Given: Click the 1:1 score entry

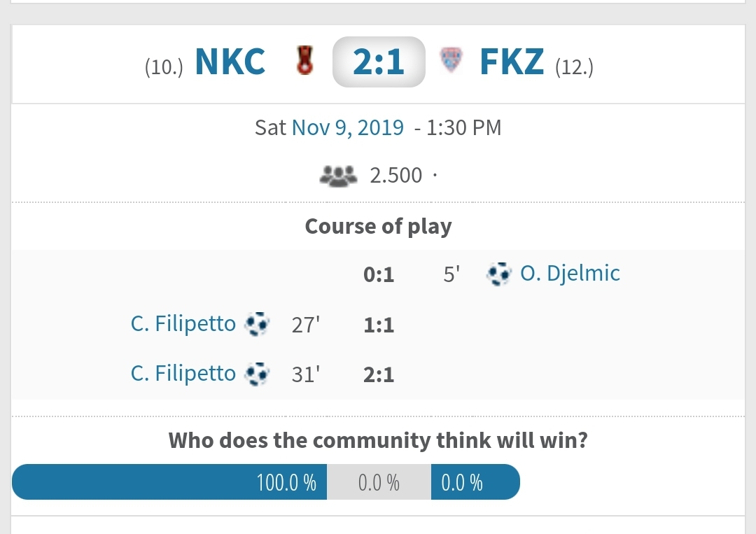Looking at the screenshot, I should (x=379, y=325).
